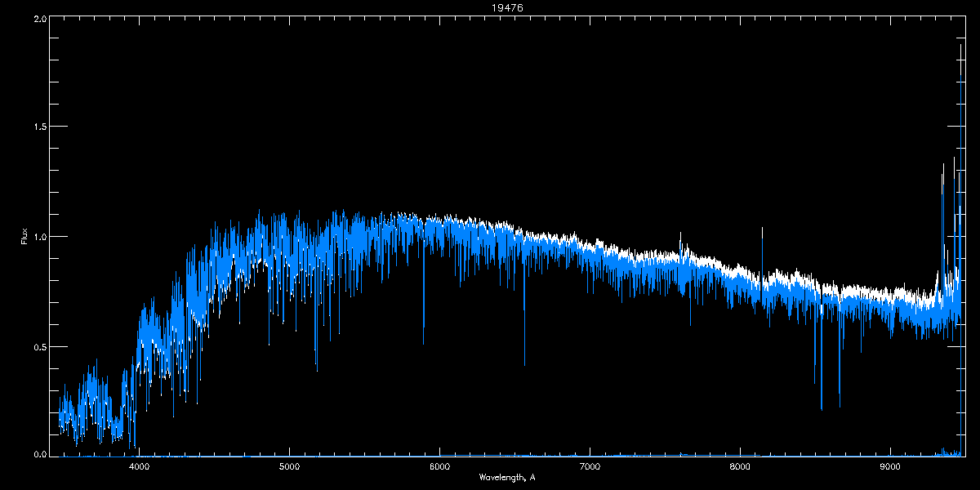Viewport: 980px width, 490px height.
Task: Click the x-axis tick label '6000'
Action: click(439, 466)
